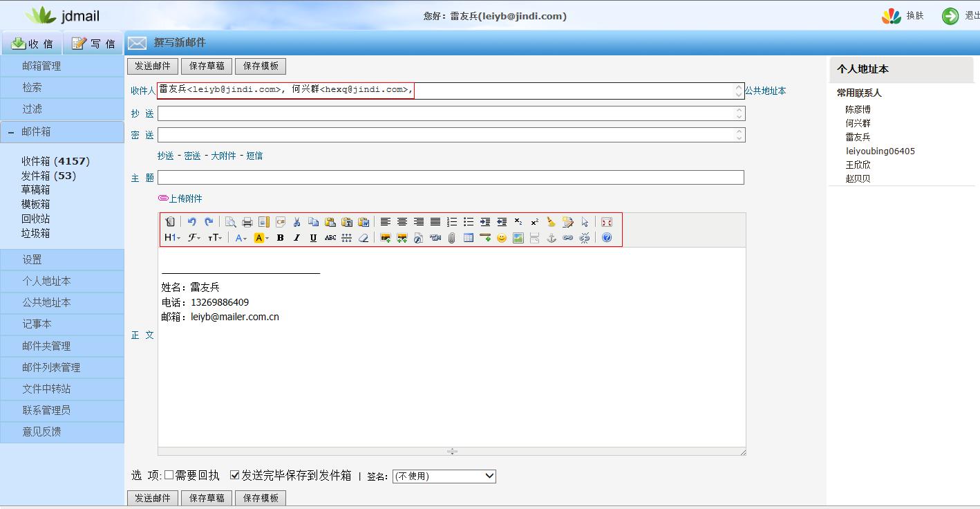Paste as plain text icon
980x509 pixels.
tap(347, 222)
